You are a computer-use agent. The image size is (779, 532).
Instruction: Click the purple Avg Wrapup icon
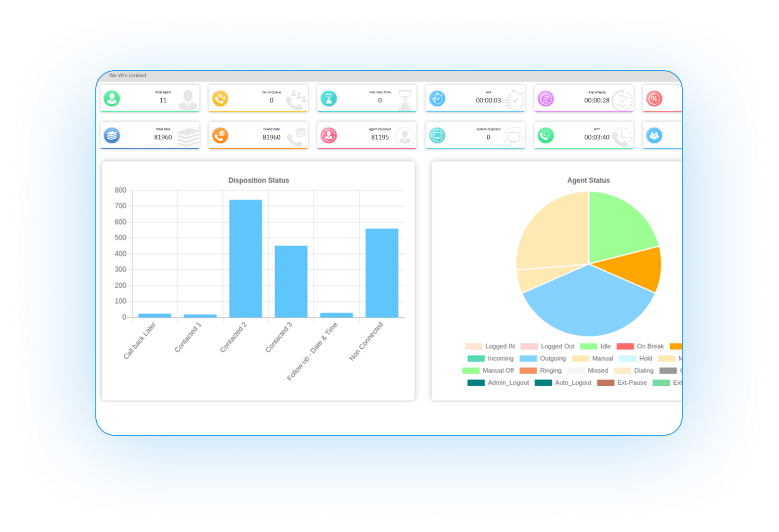coord(546,99)
